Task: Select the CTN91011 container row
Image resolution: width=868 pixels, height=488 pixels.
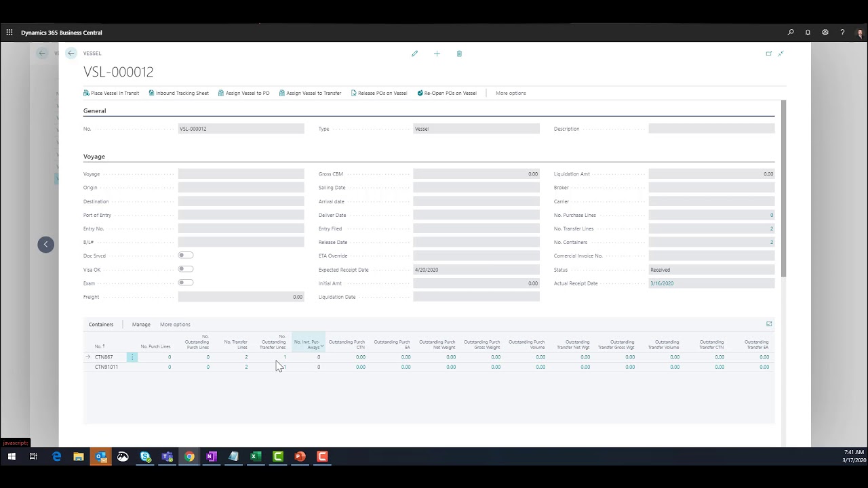Action: point(429,367)
